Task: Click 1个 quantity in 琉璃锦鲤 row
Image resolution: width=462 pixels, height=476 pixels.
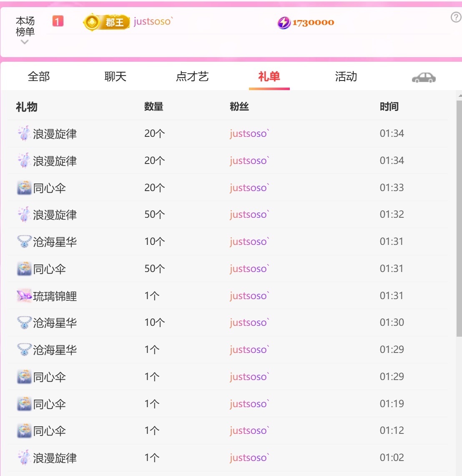Action: tap(152, 296)
